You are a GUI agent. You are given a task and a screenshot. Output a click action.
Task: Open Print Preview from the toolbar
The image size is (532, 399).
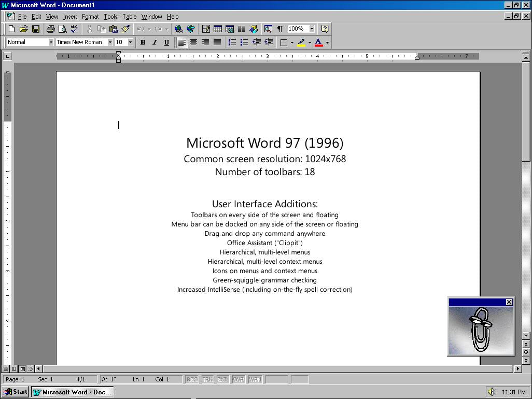[x=62, y=29]
